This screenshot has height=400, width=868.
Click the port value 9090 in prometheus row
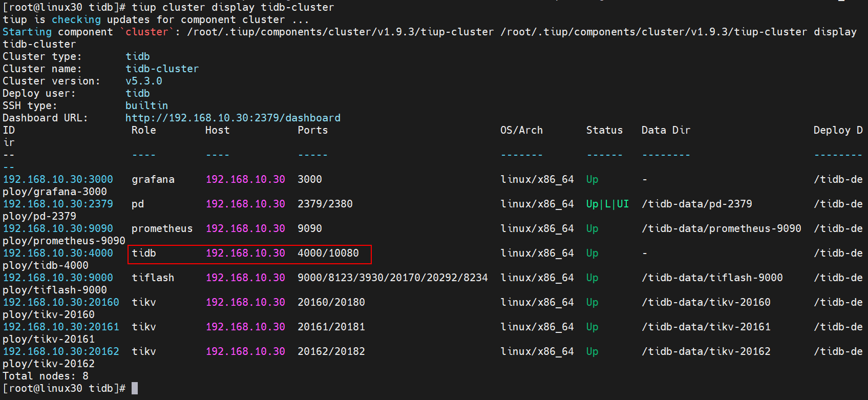(x=310, y=228)
